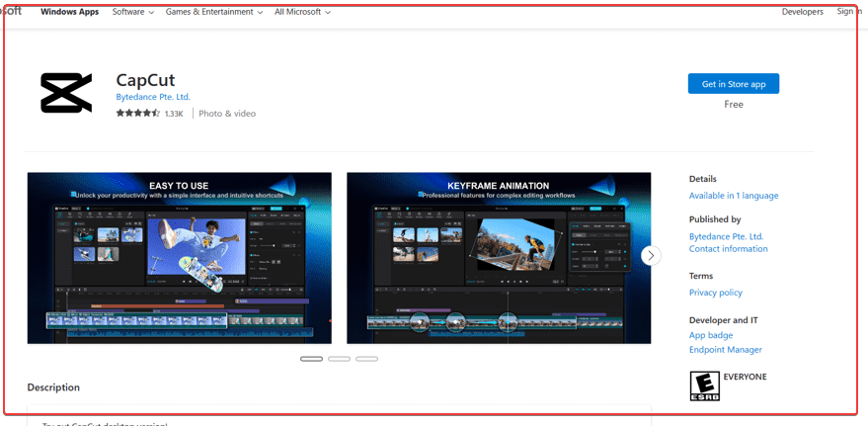Image resolution: width=868 pixels, height=426 pixels.
Task: Click the Description heading
Action: 53,387
